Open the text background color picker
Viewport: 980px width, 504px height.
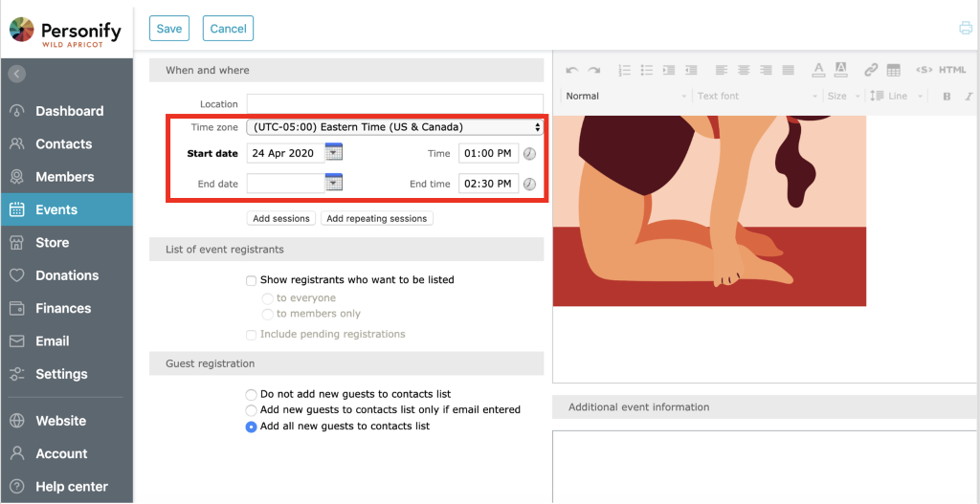[x=840, y=70]
